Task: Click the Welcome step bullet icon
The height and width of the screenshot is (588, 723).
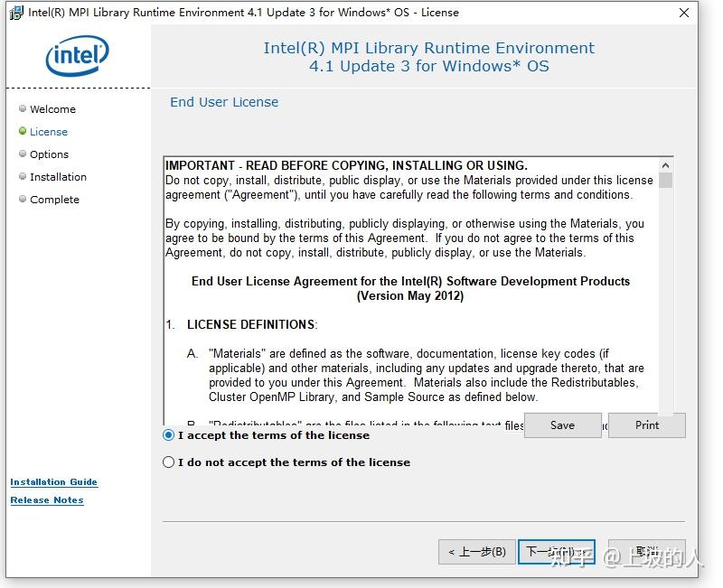Action: point(23,108)
